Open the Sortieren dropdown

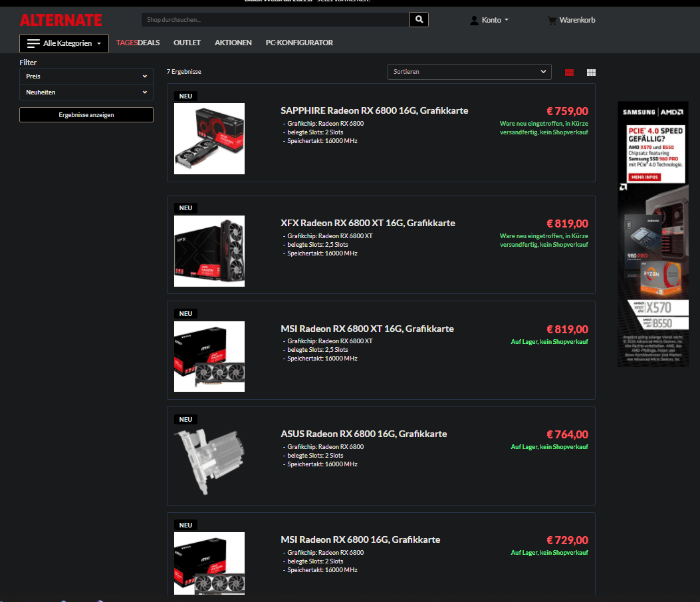tap(469, 72)
